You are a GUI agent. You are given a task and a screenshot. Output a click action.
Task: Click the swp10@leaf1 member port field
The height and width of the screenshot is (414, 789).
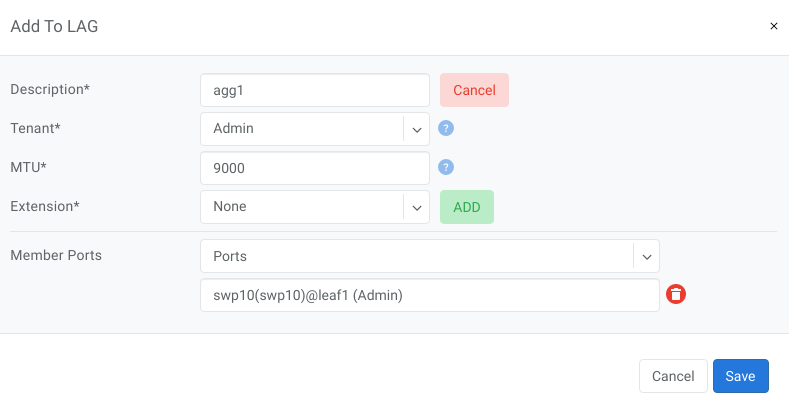click(429, 295)
